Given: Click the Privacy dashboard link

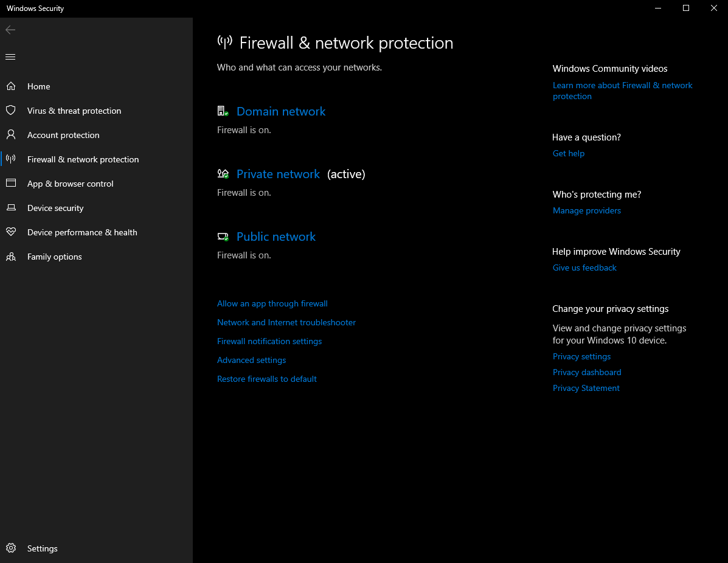Looking at the screenshot, I should click(x=587, y=372).
